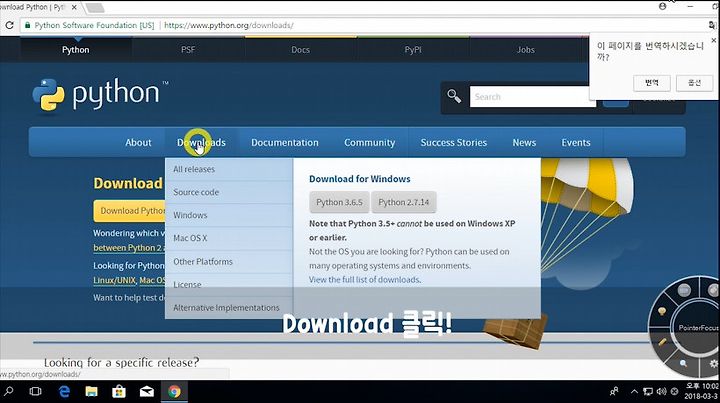Click the taskbar clock and date
Image resolution: width=720 pixels, height=403 pixels.
click(701, 391)
